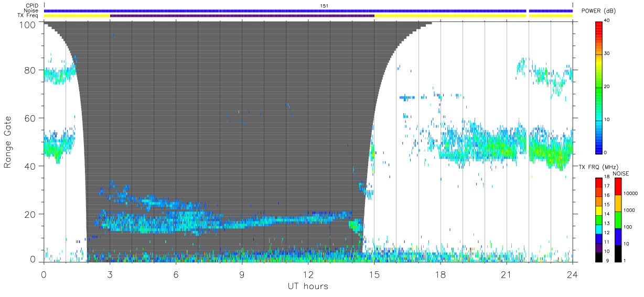
Task: Click the POWER (dB) colorbar
Action: (599, 87)
